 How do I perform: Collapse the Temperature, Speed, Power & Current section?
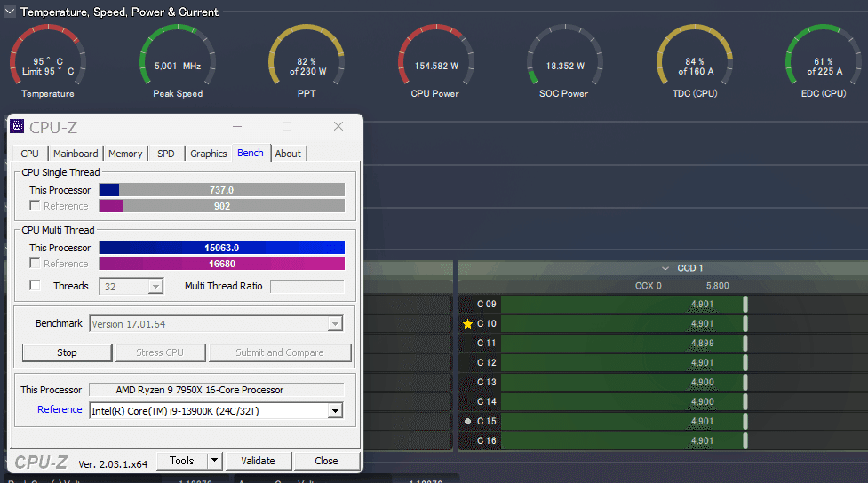click(10, 12)
